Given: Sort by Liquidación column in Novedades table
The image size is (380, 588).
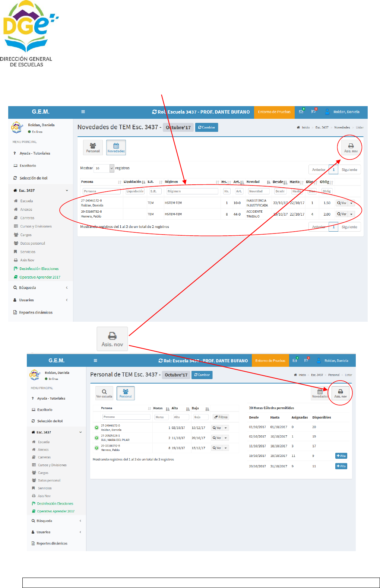Looking at the screenshot, I should [x=134, y=182].
